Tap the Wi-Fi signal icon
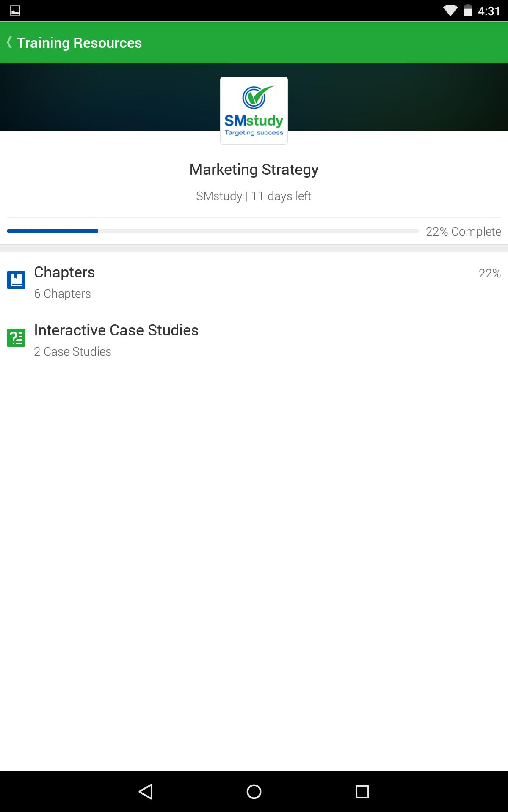This screenshot has width=508, height=812. (x=450, y=11)
